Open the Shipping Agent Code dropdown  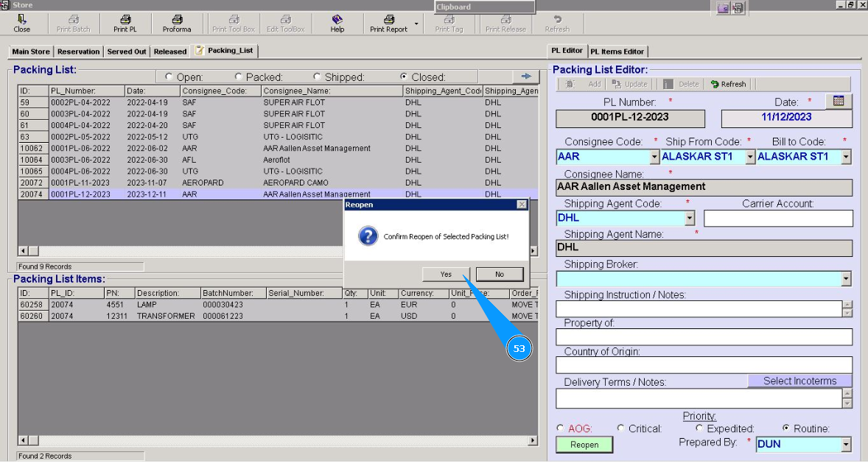(690, 218)
